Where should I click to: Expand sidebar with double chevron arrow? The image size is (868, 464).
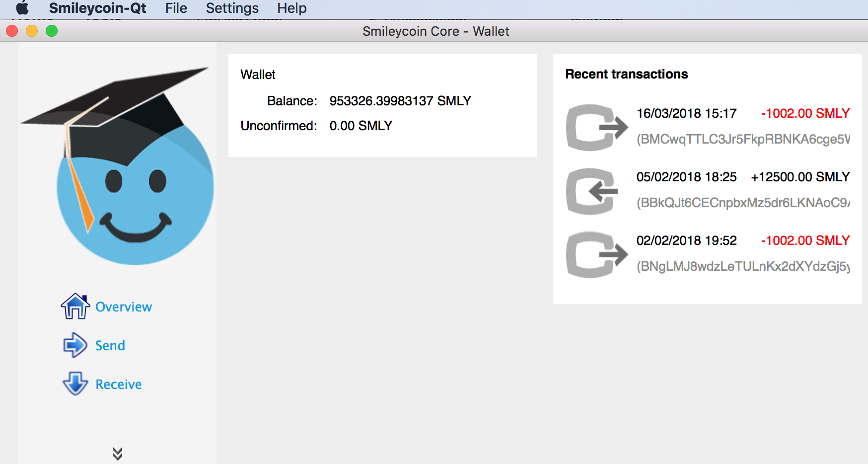pos(118,454)
